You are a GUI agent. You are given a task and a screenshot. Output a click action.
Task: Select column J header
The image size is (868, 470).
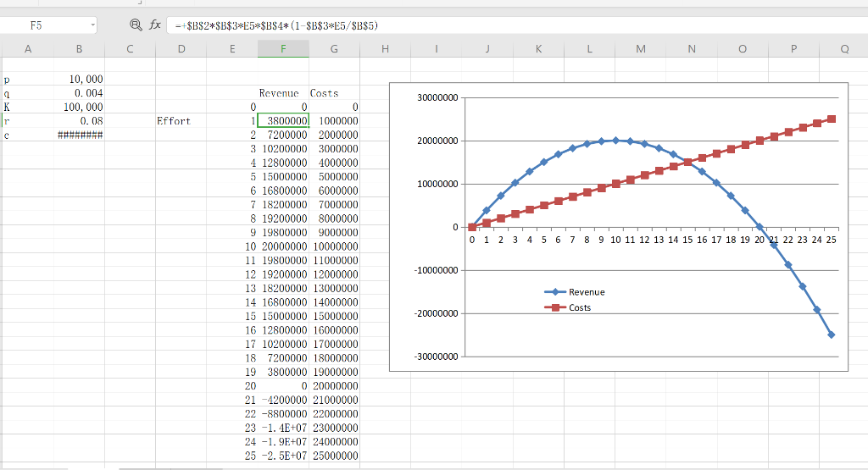487,48
